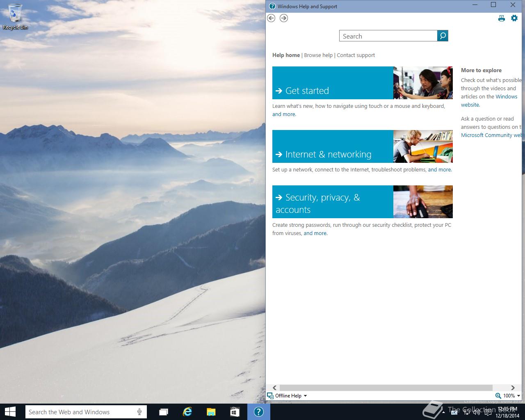Viewport: 525px width, 420px height.
Task: Go back using the Help back arrow
Action: (x=271, y=18)
